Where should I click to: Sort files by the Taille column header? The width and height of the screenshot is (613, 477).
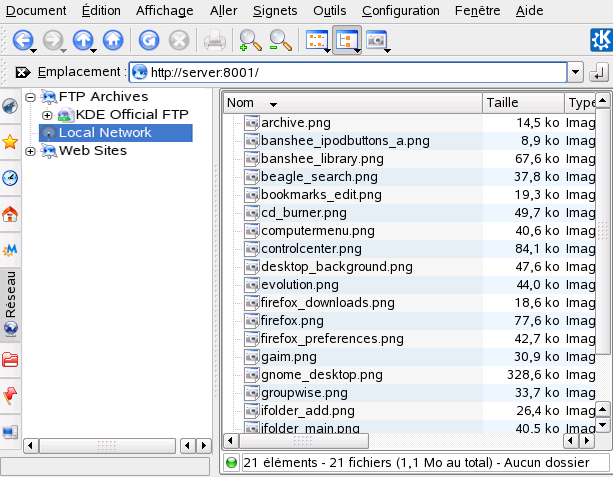[x=520, y=103]
